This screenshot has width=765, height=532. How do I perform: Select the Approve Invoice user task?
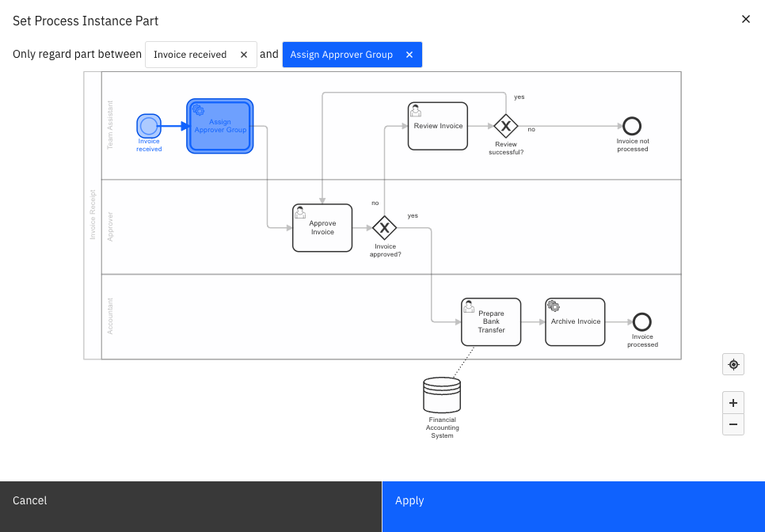(322, 228)
